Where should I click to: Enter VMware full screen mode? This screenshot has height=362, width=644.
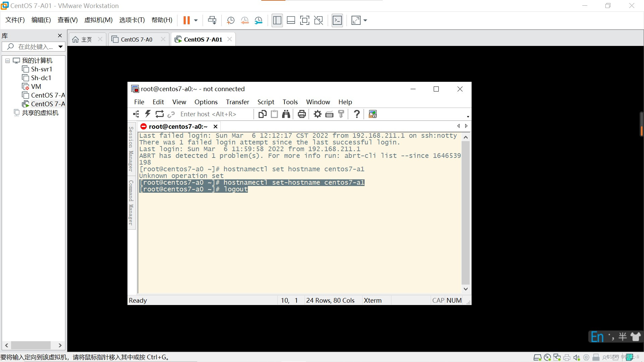pyautogui.click(x=304, y=20)
